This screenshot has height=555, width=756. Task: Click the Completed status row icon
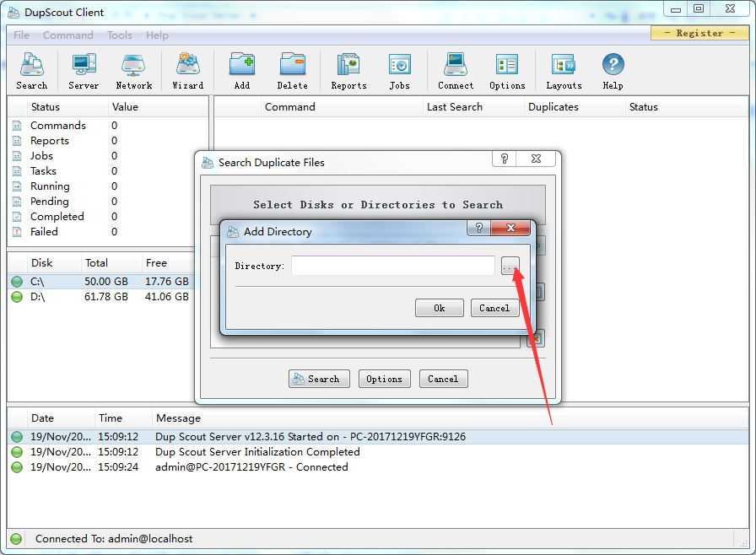pyautogui.click(x=17, y=217)
